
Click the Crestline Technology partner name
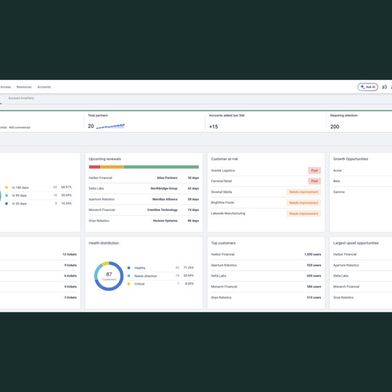point(162,210)
